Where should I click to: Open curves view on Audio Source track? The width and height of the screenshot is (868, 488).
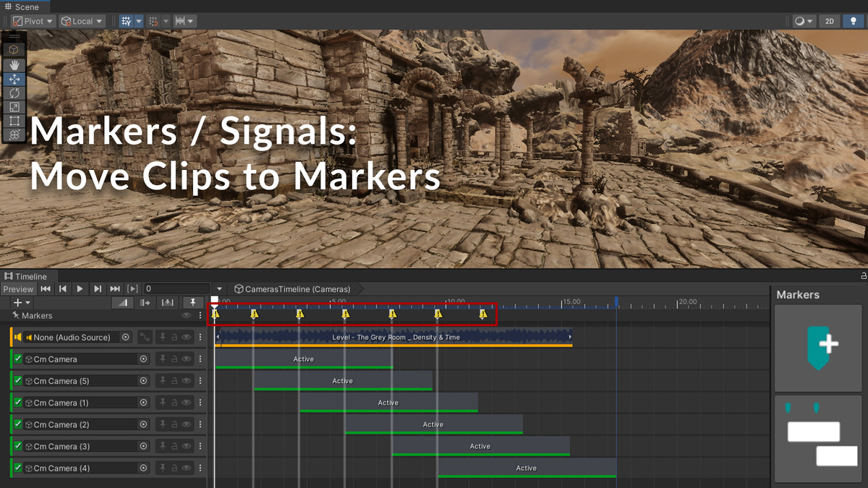coord(145,338)
